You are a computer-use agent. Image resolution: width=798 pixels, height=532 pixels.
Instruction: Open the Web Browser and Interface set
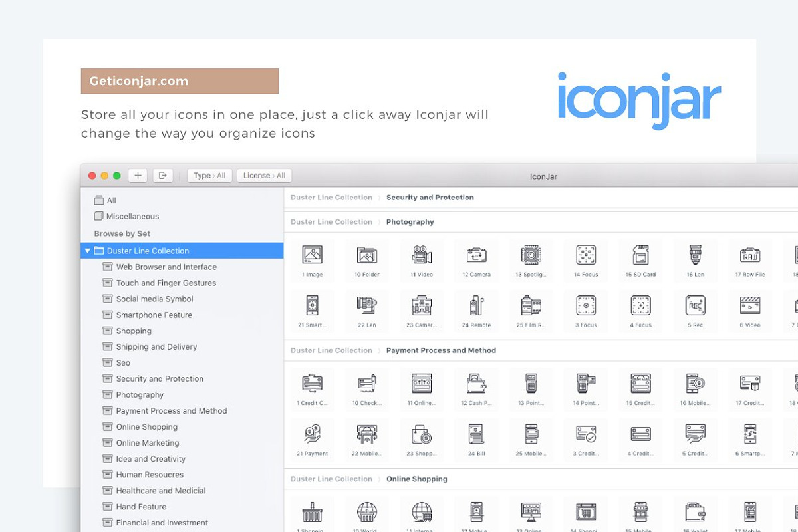[160, 267]
